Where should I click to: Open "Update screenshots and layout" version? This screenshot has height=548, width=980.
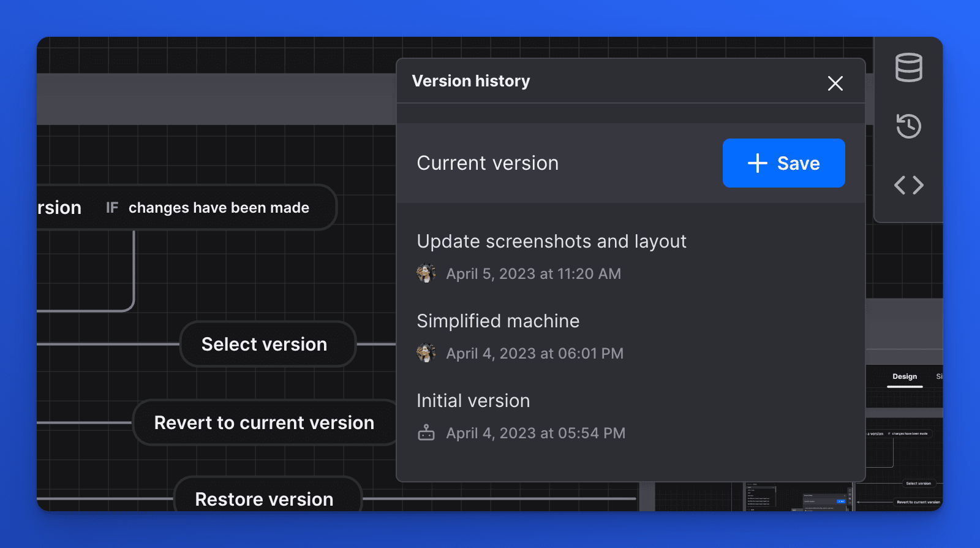(551, 242)
